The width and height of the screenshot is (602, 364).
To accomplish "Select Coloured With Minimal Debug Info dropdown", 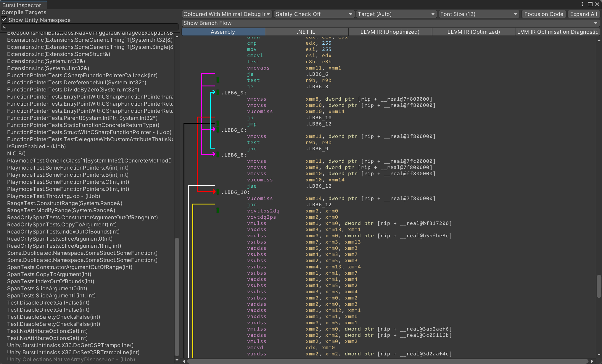I will coord(227,14).
